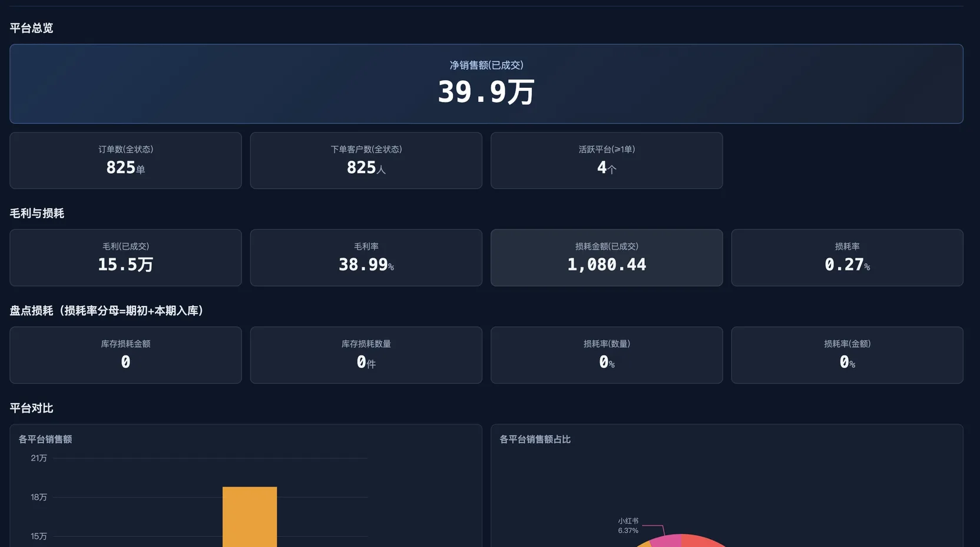Click the 15.5万 gross profit value
This screenshot has width=980, height=547.
[x=125, y=265]
